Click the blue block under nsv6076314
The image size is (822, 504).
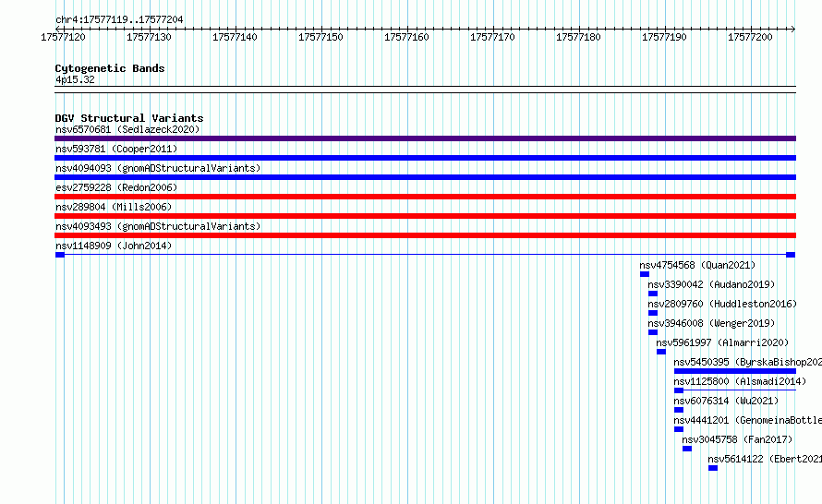pos(679,410)
